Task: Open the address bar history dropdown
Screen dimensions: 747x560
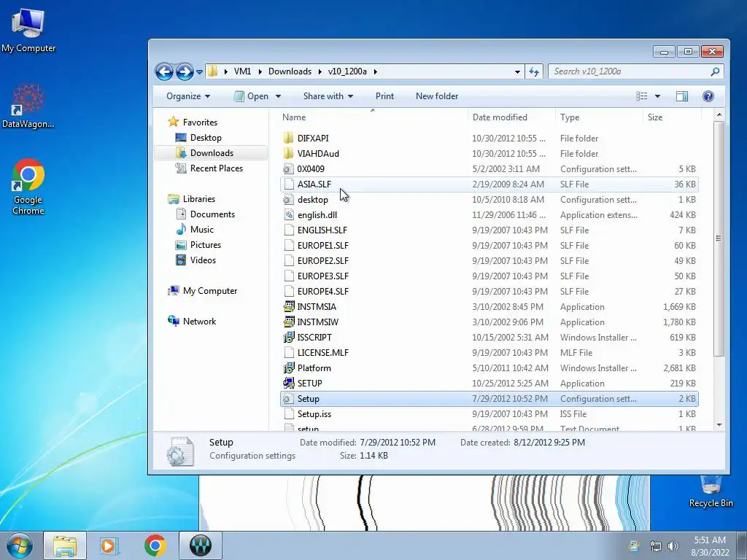Action: click(517, 72)
